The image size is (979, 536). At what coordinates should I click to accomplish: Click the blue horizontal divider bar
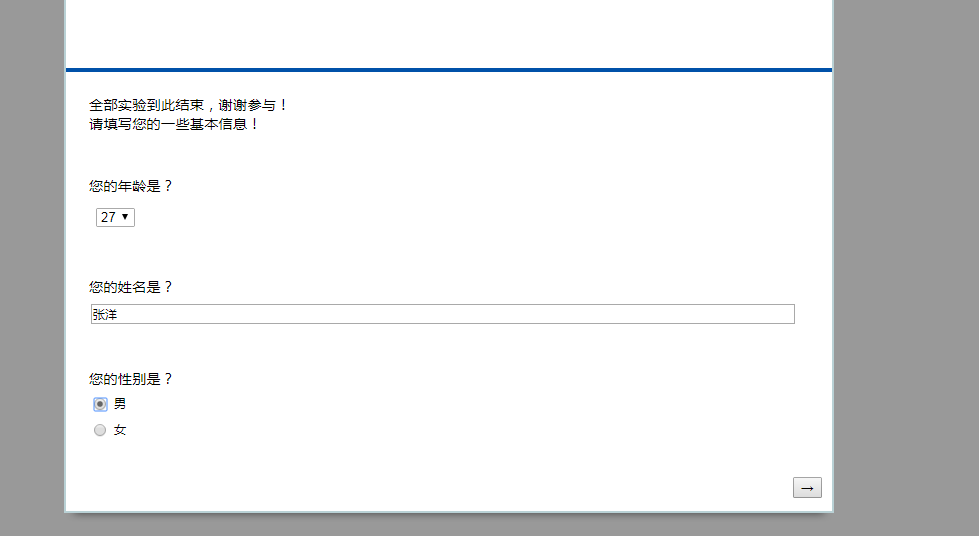[x=449, y=70]
